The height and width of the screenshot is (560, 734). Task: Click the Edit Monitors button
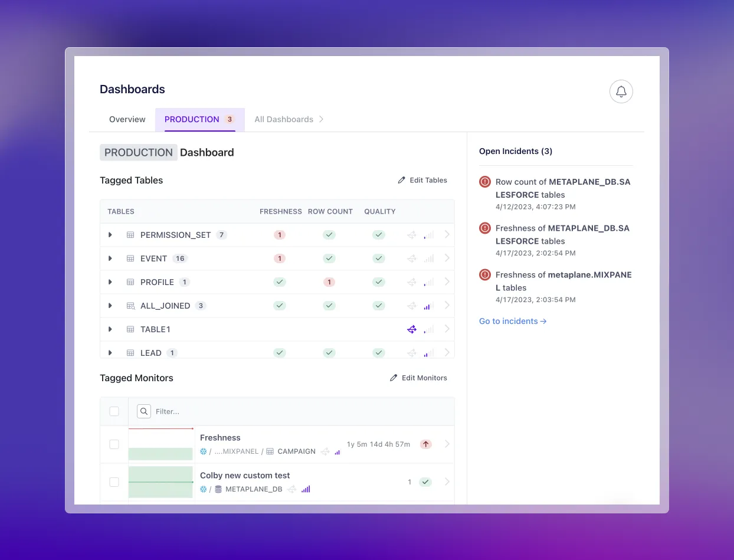(418, 378)
